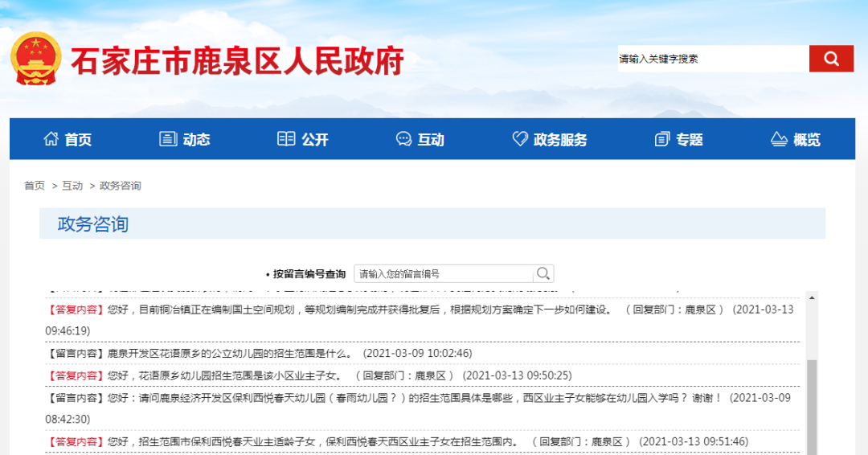
Task: Click the red search magnifier button
Action: click(x=831, y=59)
